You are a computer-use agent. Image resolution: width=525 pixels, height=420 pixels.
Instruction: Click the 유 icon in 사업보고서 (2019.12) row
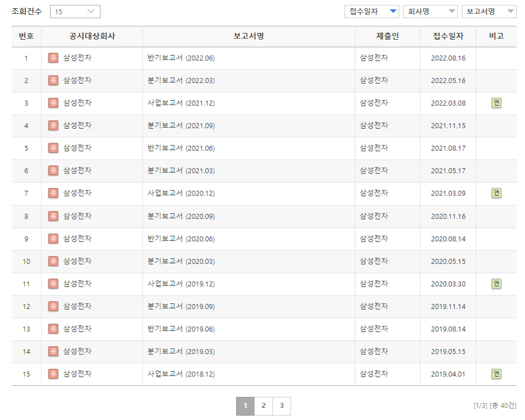[53, 283]
